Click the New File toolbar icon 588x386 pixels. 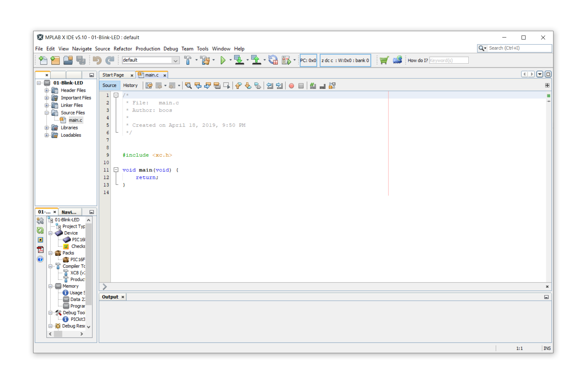43,60
